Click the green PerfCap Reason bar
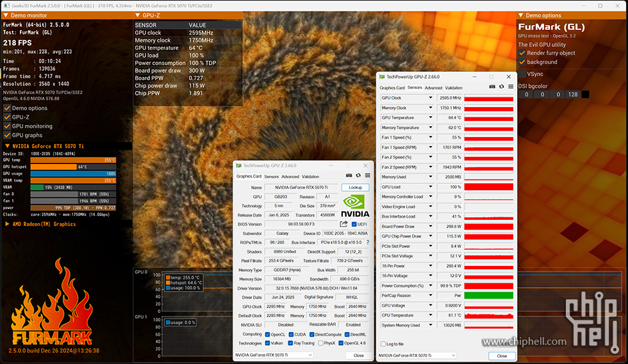 pos(488,295)
